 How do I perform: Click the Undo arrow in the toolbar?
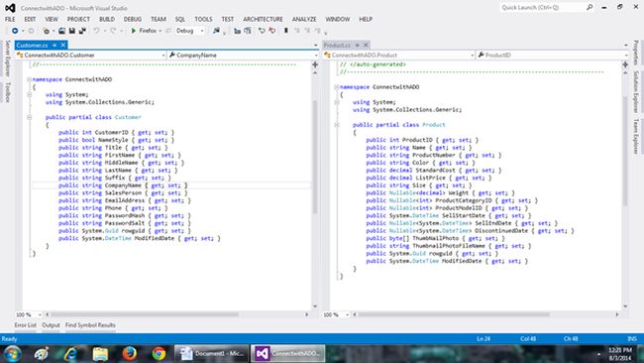click(96, 31)
